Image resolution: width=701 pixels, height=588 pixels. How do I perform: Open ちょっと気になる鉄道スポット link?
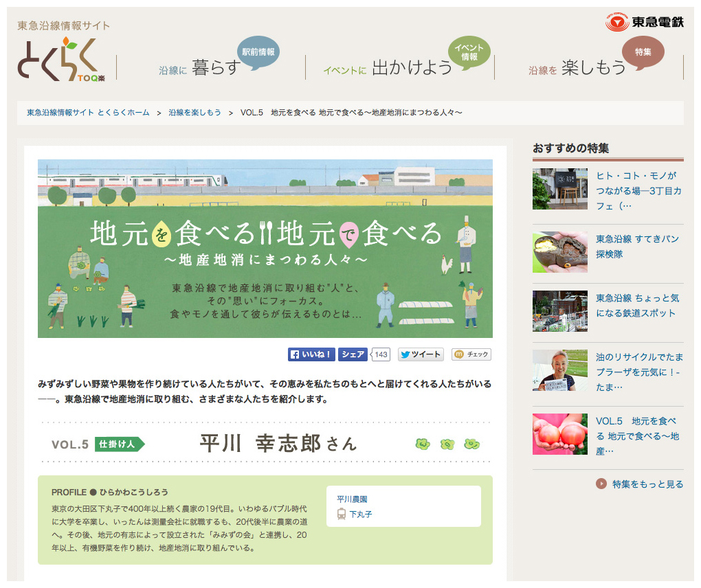638,306
